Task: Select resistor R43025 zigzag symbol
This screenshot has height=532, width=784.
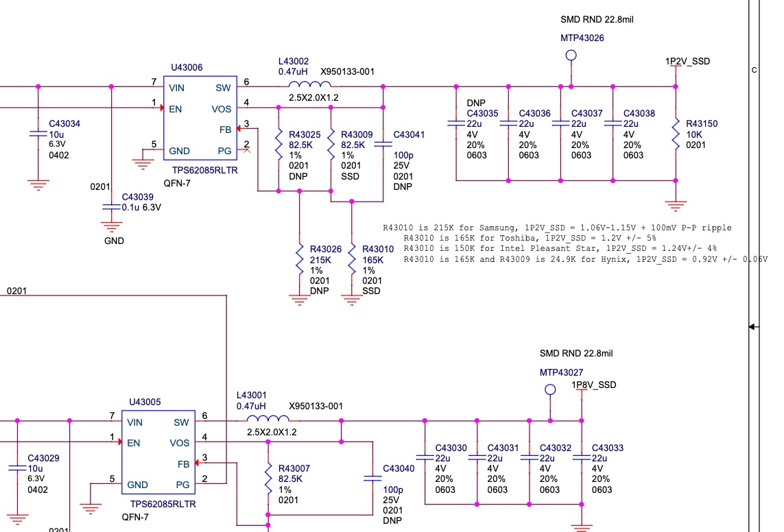Action: [x=278, y=145]
